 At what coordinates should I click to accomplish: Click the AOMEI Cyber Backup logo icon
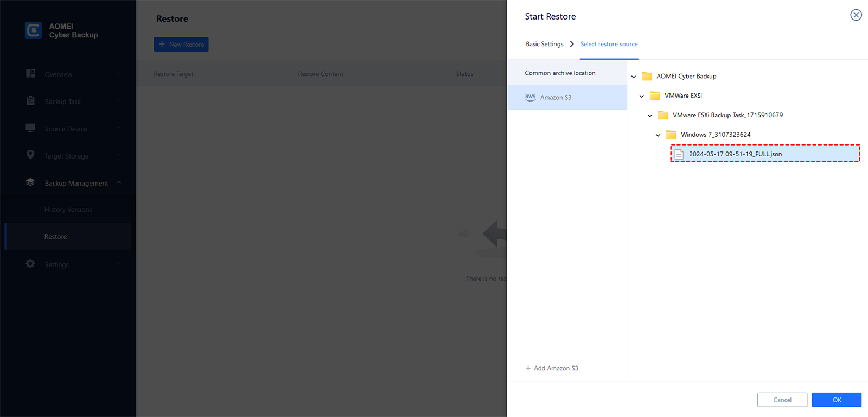33,30
